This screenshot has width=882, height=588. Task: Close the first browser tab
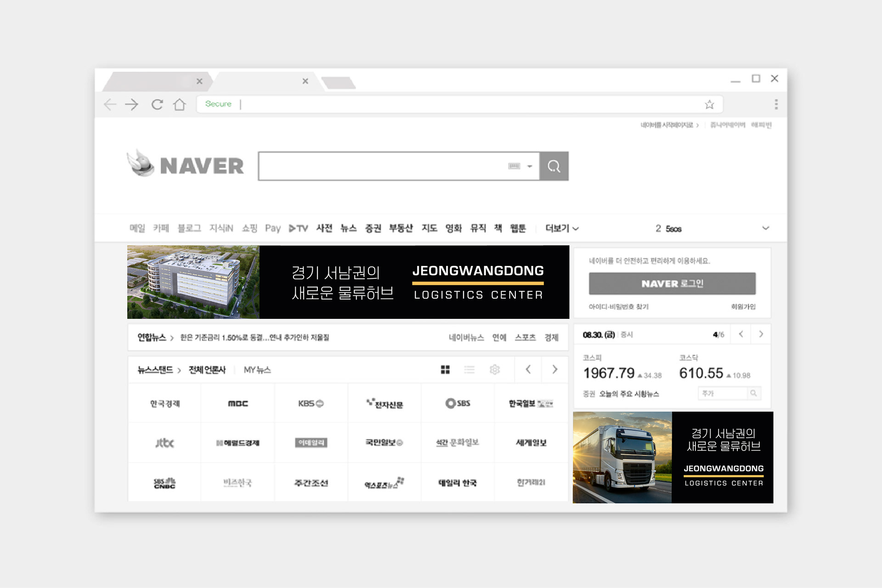199,81
